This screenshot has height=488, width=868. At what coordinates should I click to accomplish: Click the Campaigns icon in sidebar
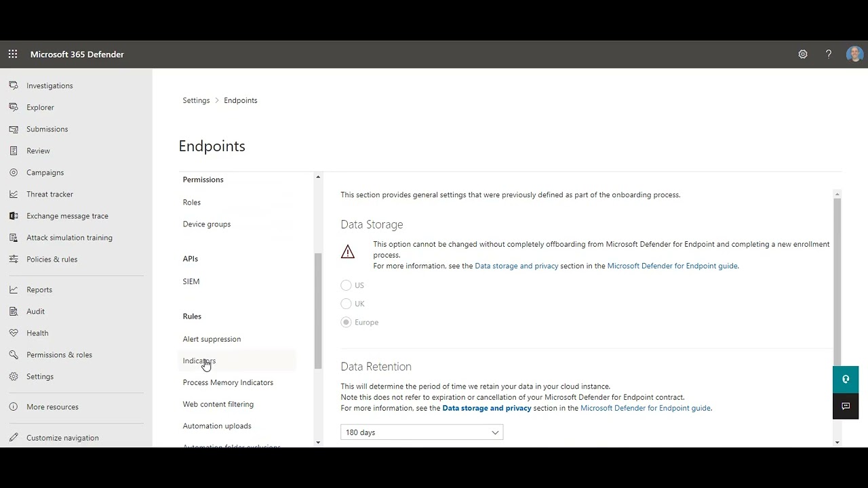14,172
